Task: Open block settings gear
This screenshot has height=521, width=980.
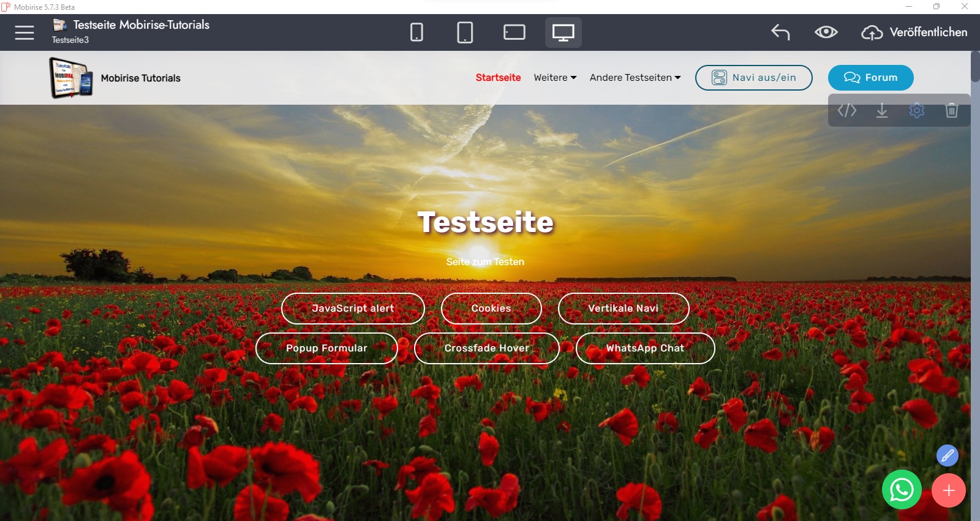Action: (x=916, y=110)
